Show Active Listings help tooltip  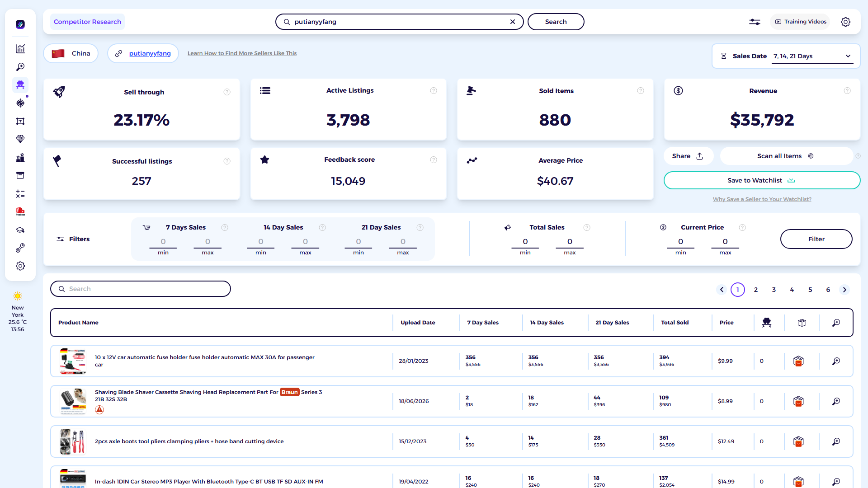point(434,91)
